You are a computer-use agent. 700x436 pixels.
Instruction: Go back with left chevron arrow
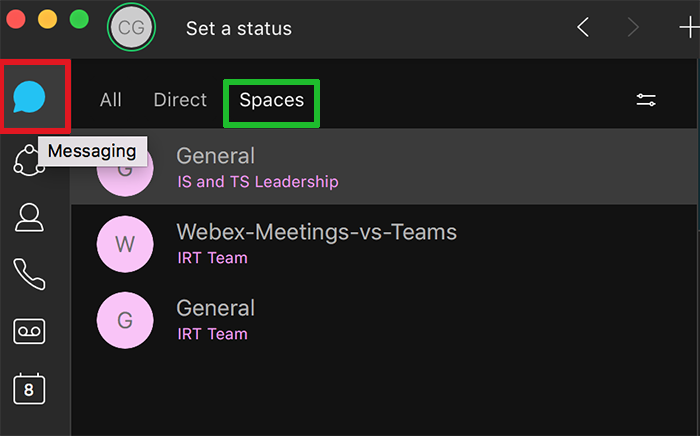point(583,28)
